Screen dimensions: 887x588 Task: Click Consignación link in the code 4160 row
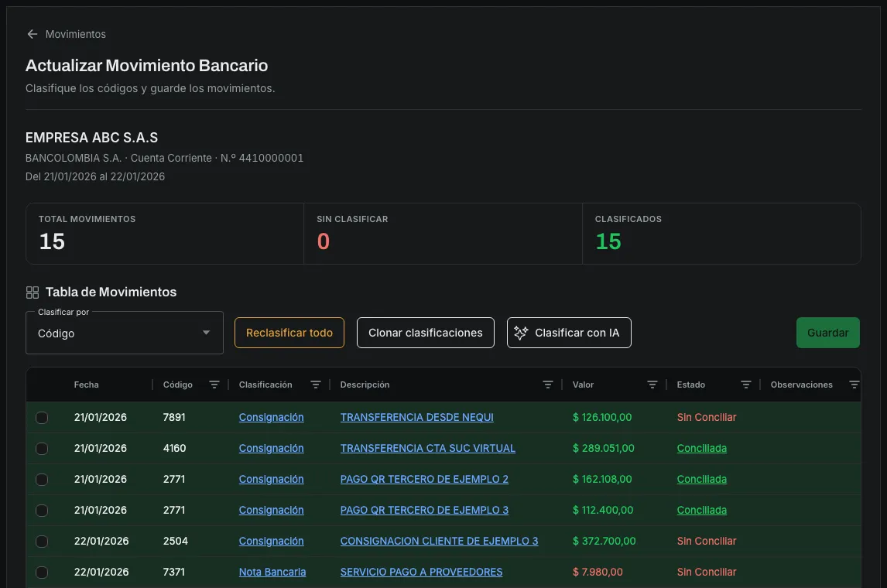(271, 449)
